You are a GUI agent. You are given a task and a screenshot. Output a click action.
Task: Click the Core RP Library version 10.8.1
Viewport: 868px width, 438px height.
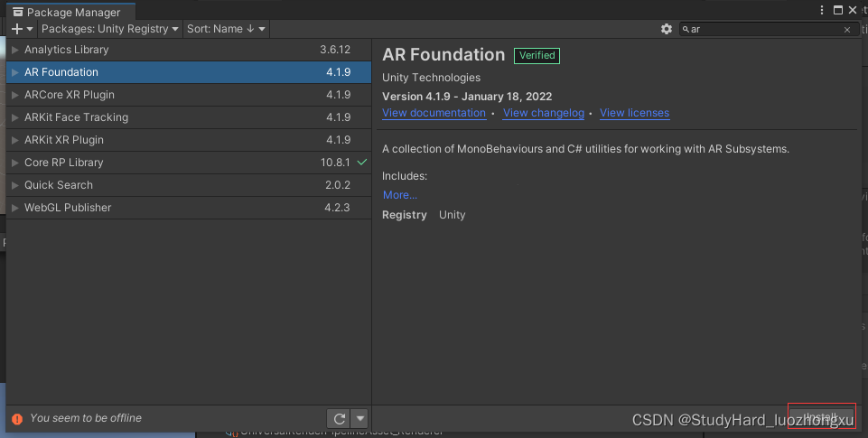(335, 163)
